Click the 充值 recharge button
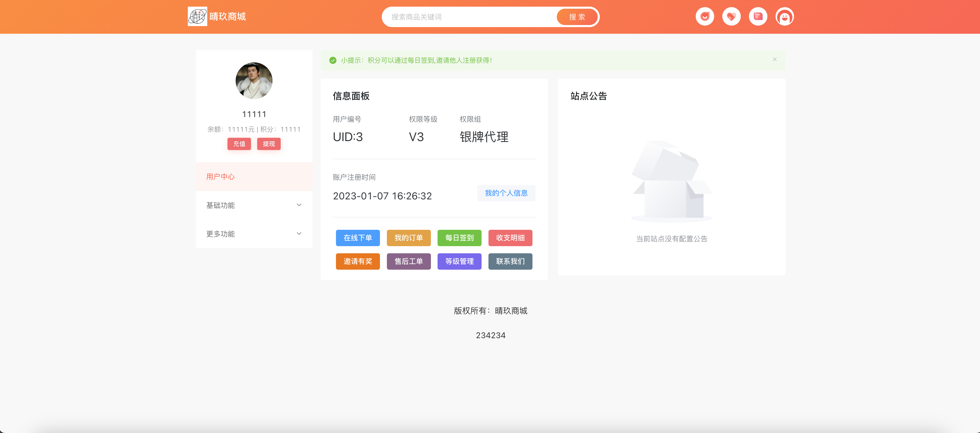The width and height of the screenshot is (980, 433). coord(239,144)
